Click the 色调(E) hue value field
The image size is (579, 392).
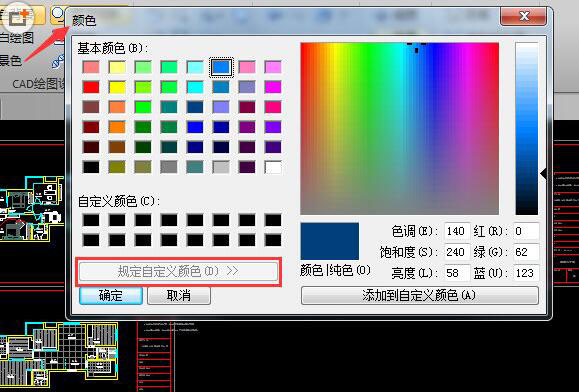pos(457,231)
